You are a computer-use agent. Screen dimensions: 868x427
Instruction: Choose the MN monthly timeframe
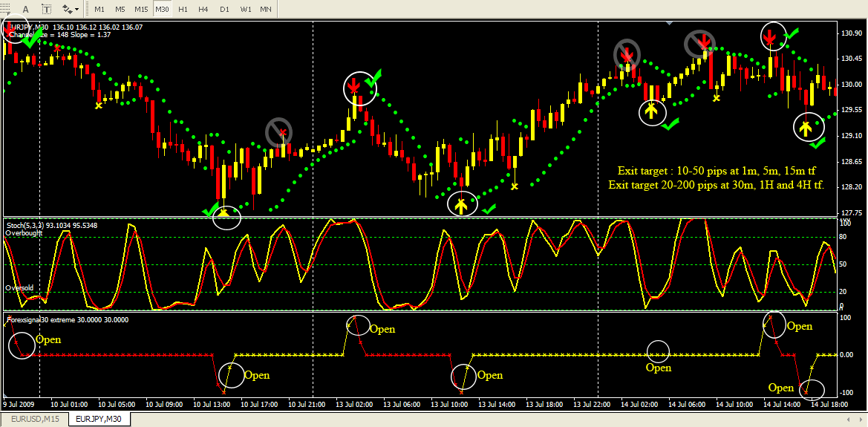[266, 9]
